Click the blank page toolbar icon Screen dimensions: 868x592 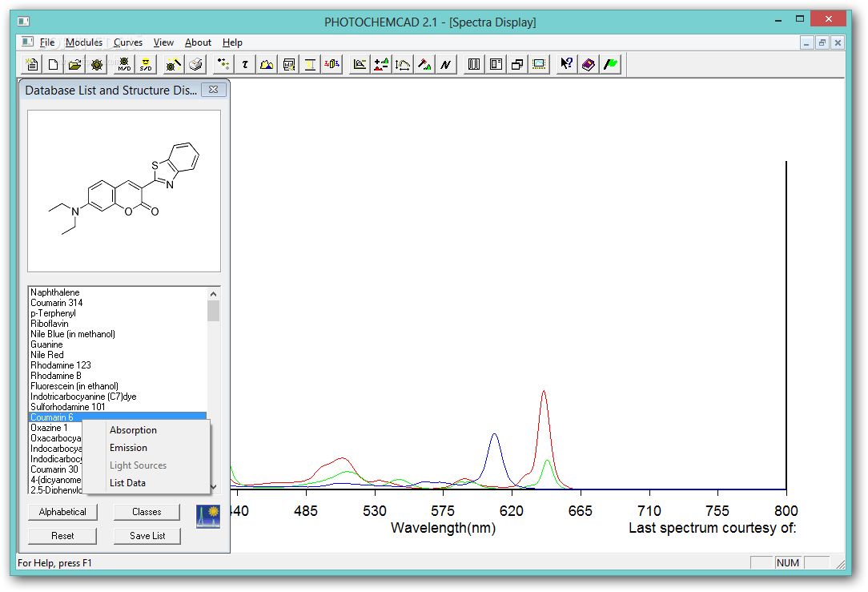[x=53, y=64]
